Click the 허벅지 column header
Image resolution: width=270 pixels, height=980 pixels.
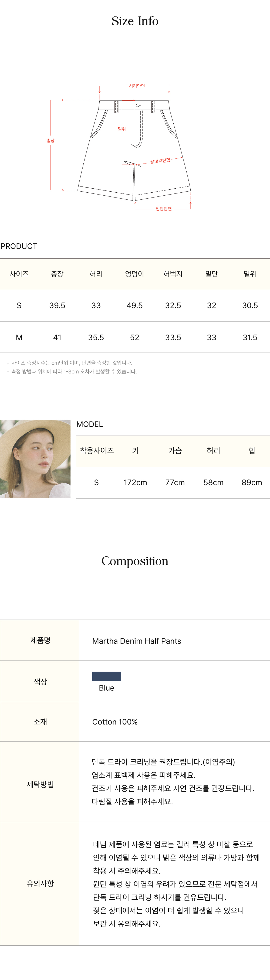click(173, 274)
